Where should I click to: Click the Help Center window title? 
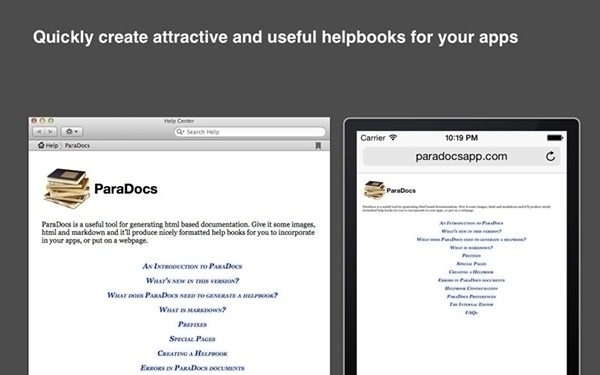click(x=179, y=121)
